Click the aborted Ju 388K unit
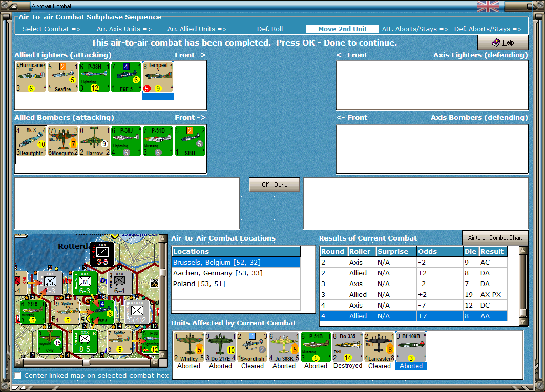The width and height of the screenshot is (545, 392). [x=284, y=347]
